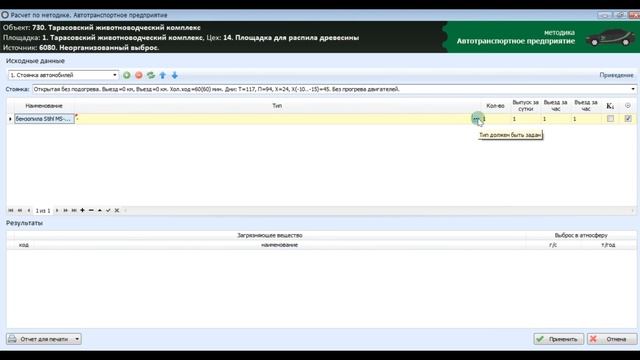Screen dimensions: 640x360
Task: Select the Выпуск за сутки cell value 1
Action: click(x=526, y=119)
